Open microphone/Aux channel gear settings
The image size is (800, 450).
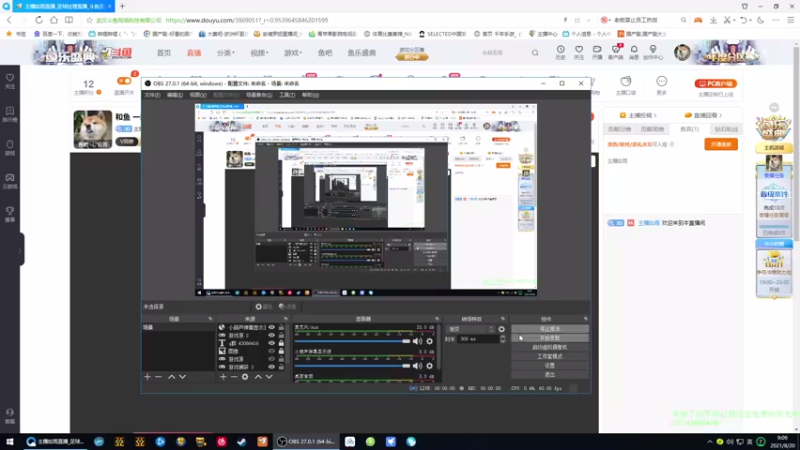pos(430,341)
